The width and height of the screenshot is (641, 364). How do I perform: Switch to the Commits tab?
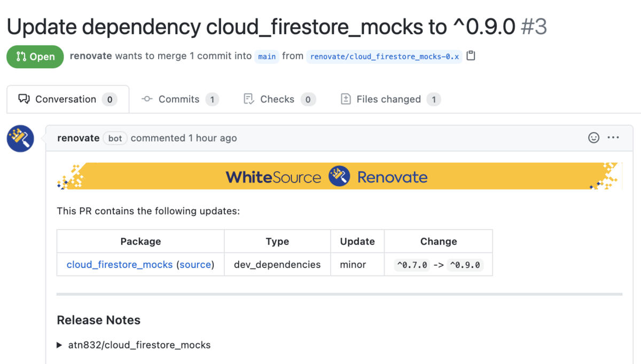(180, 99)
